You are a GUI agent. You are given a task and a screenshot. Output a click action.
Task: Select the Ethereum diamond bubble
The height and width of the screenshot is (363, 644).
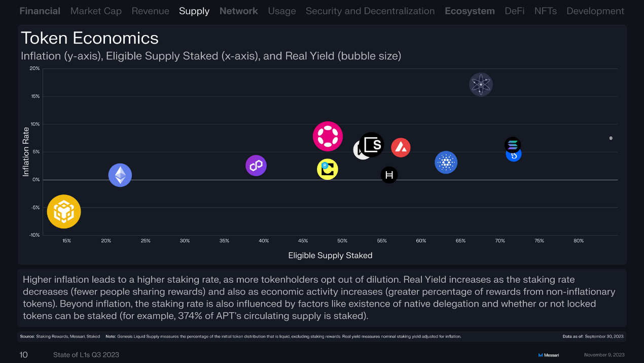tap(120, 175)
